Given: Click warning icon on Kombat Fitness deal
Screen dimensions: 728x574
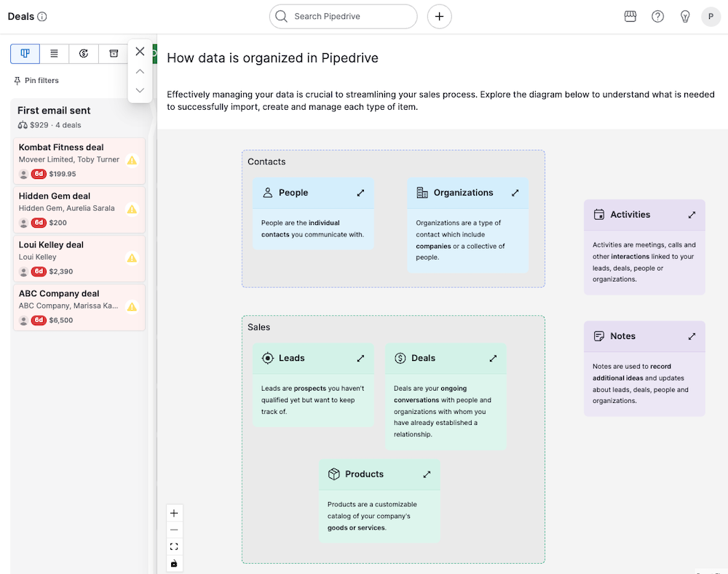Looking at the screenshot, I should pos(132,160).
